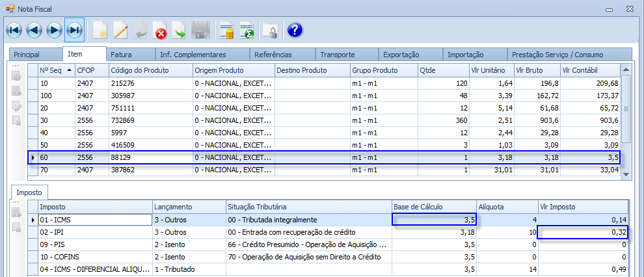The width and height of the screenshot is (644, 277).
Task: Jump to the last record
Action: pyautogui.click(x=75, y=30)
